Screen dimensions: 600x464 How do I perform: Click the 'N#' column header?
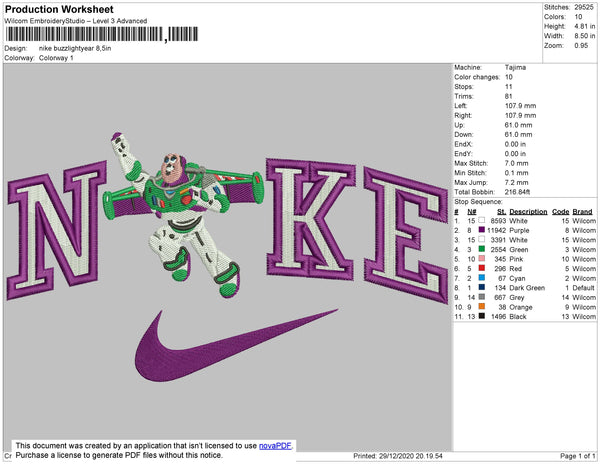coord(471,212)
